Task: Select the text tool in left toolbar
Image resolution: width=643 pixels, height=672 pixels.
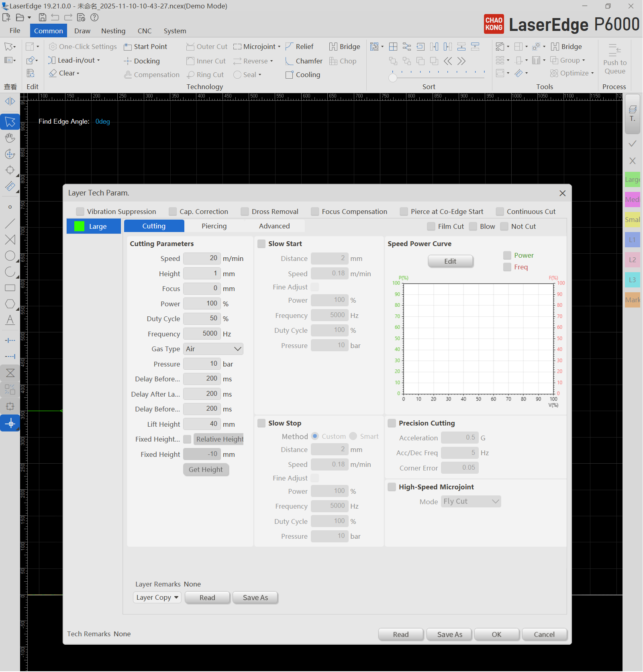Action: [x=10, y=320]
